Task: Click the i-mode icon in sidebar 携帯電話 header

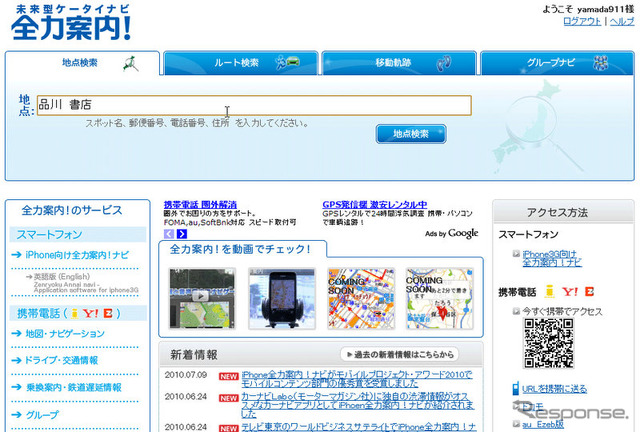Action: (74, 314)
